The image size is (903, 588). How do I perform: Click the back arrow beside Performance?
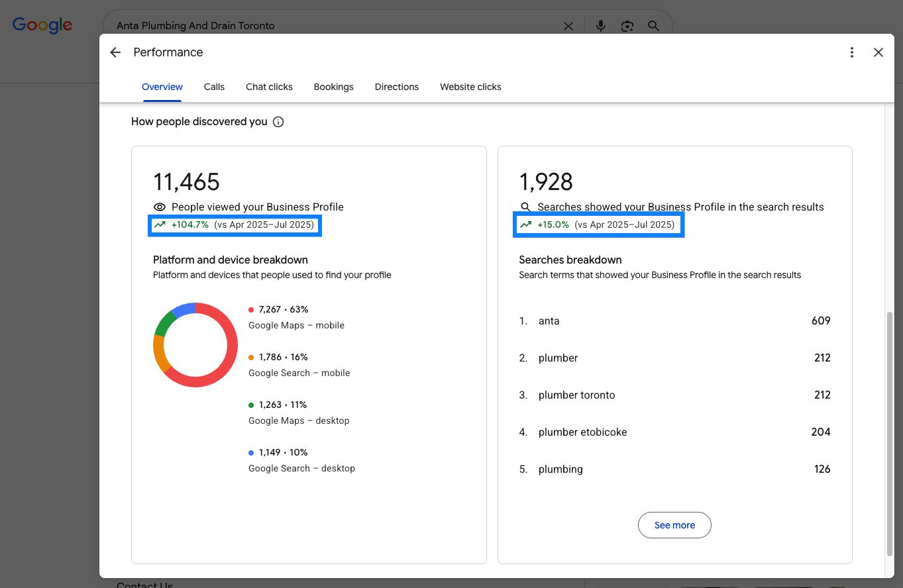coord(115,52)
